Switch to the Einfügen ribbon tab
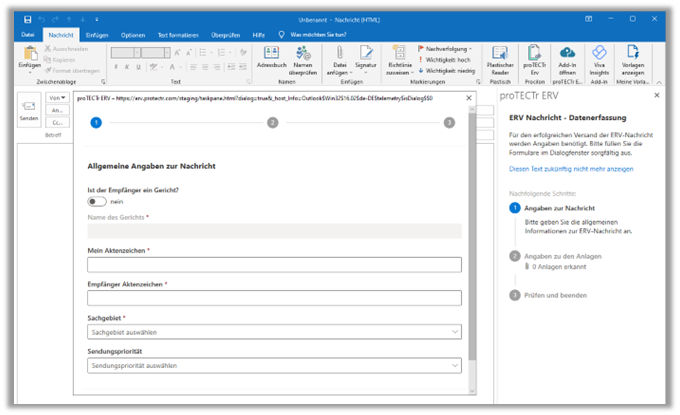Image resolution: width=680 pixels, height=415 pixels. click(x=97, y=34)
